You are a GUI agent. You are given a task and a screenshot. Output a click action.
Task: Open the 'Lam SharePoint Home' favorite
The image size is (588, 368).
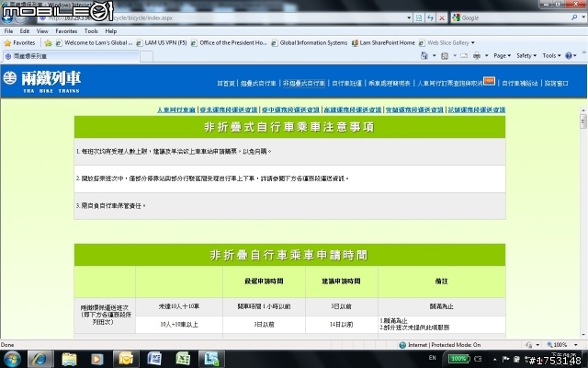click(383, 43)
